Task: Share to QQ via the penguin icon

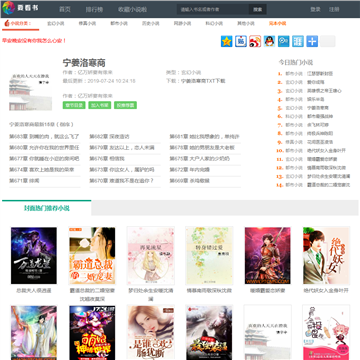Action: 269,41
